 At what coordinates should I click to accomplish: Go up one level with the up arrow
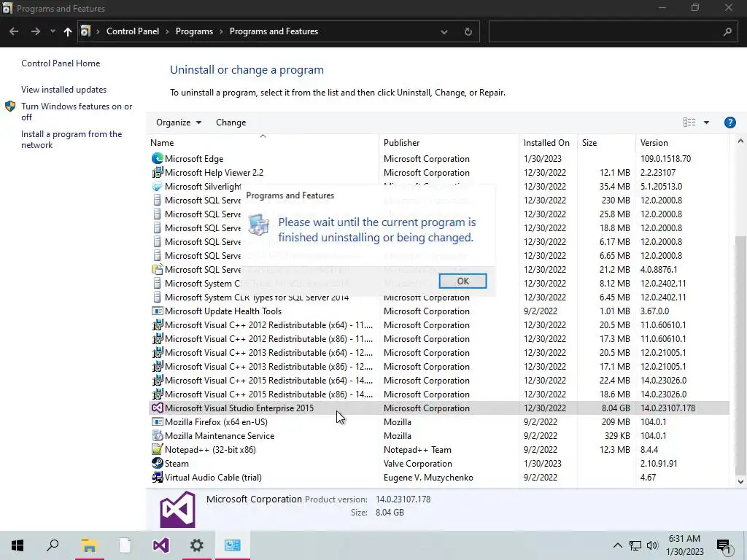[x=68, y=31]
